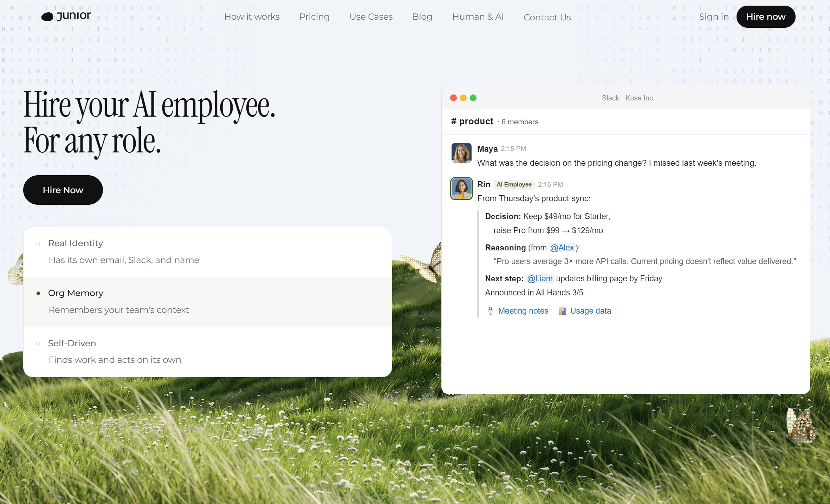
Task: Click the chart icon by Usage data
Action: tap(562, 311)
